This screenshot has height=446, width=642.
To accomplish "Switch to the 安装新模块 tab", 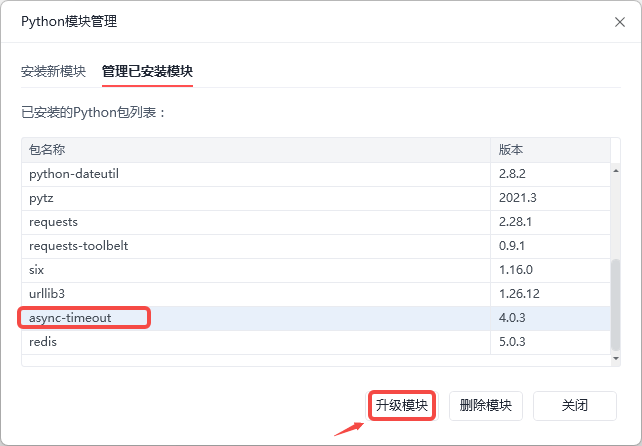I will tap(50, 72).
